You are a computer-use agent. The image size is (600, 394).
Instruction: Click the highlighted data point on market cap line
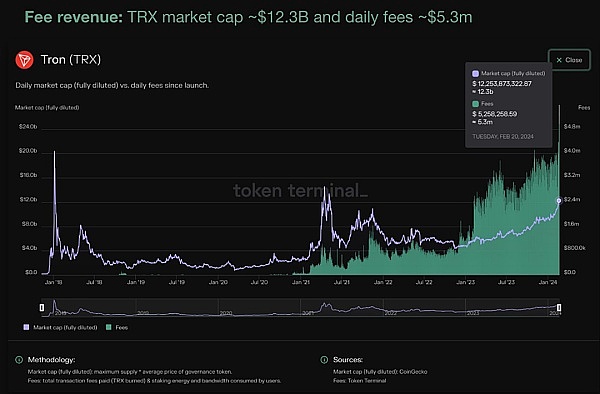tap(559, 200)
